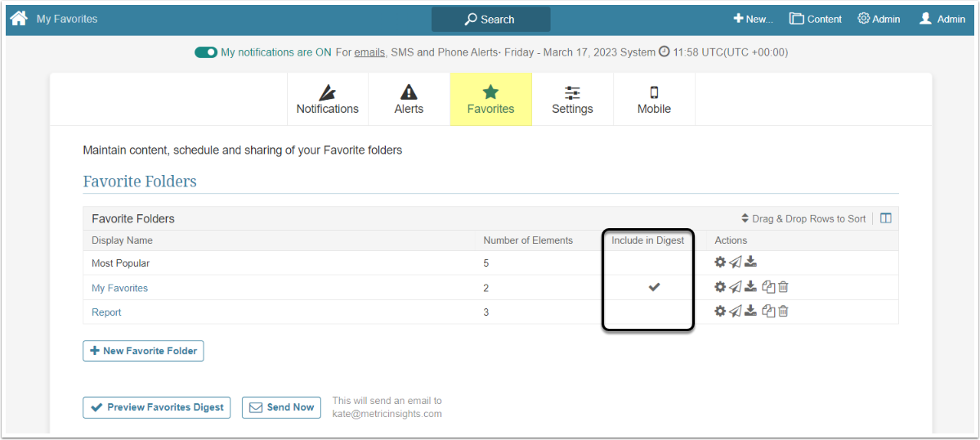Image resolution: width=980 pixels, height=440 pixels.
Task: Click send icon in My Favorites row
Action: [x=735, y=287]
